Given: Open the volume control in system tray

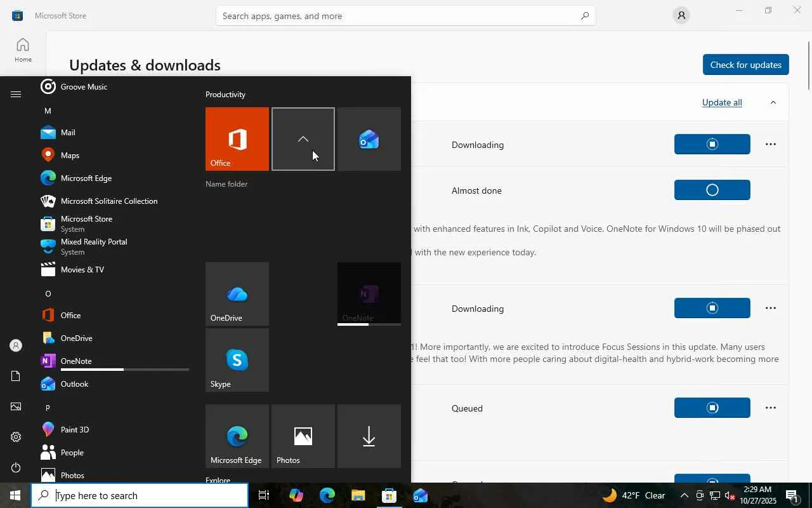Looking at the screenshot, I should click(730, 495).
